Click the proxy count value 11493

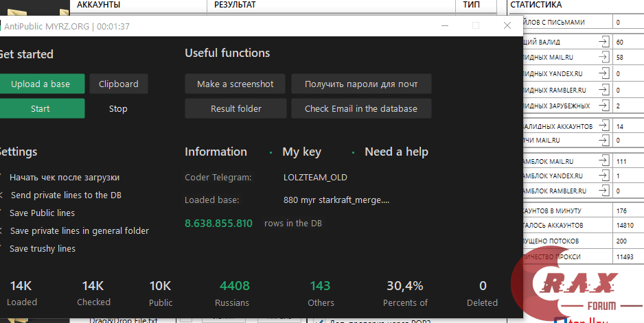click(625, 257)
